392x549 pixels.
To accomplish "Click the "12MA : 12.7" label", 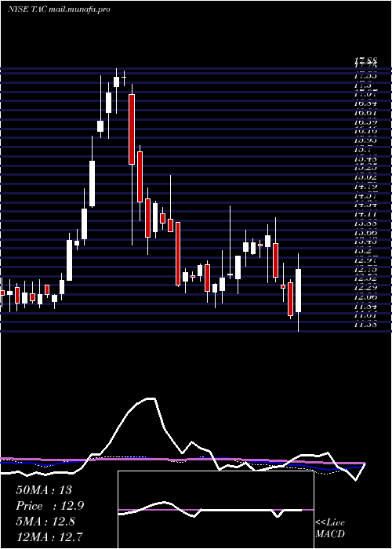I will click(49, 537).
